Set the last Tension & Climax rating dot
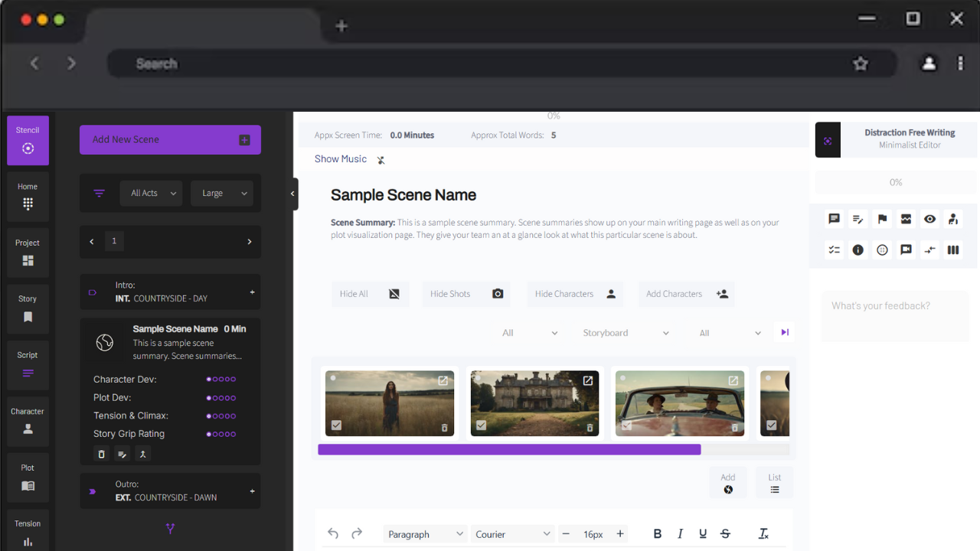 coord(233,416)
